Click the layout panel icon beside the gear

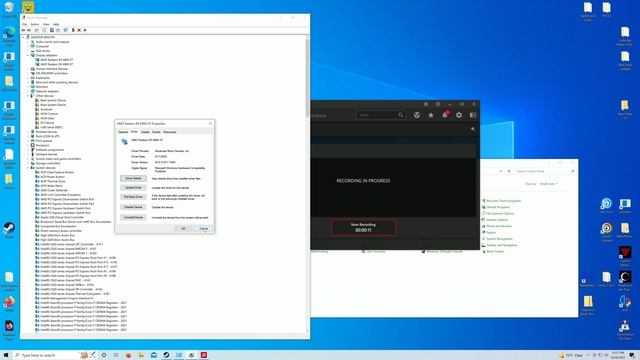[473, 115]
